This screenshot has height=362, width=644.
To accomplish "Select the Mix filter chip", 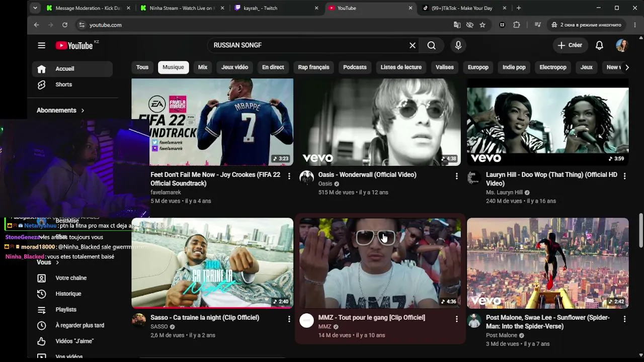I will coord(203,67).
